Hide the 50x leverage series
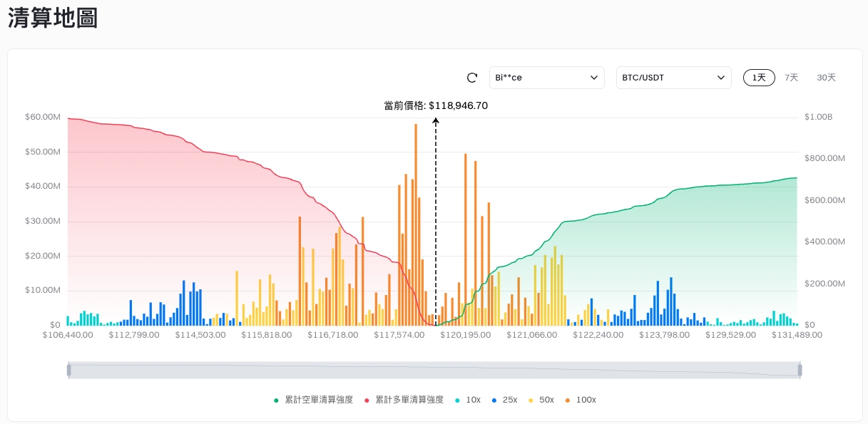The image size is (868, 424). click(x=541, y=400)
